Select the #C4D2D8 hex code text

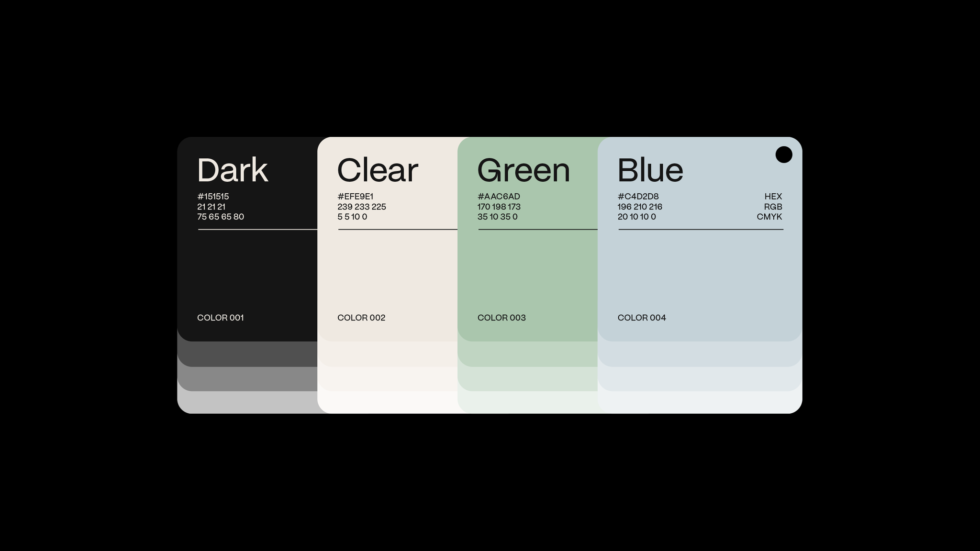coord(638,197)
